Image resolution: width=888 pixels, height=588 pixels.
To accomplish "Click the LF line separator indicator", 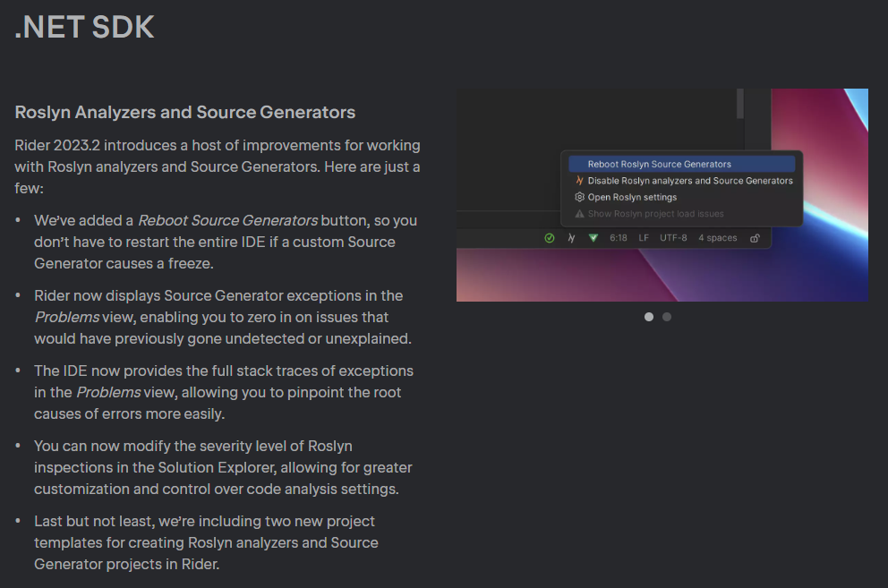I will [x=644, y=238].
